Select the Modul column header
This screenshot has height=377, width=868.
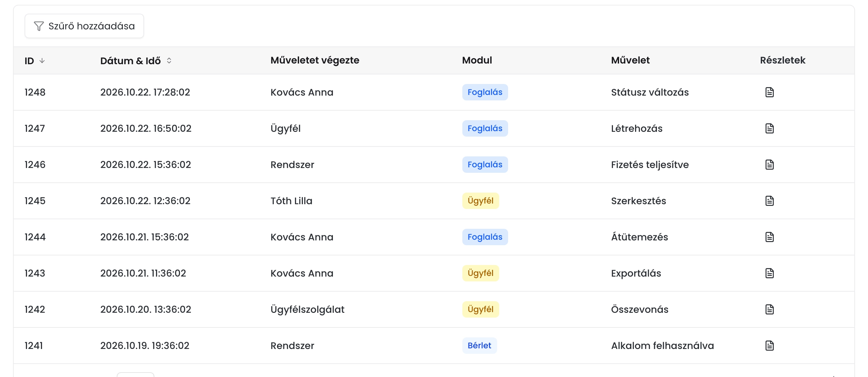coord(477,60)
